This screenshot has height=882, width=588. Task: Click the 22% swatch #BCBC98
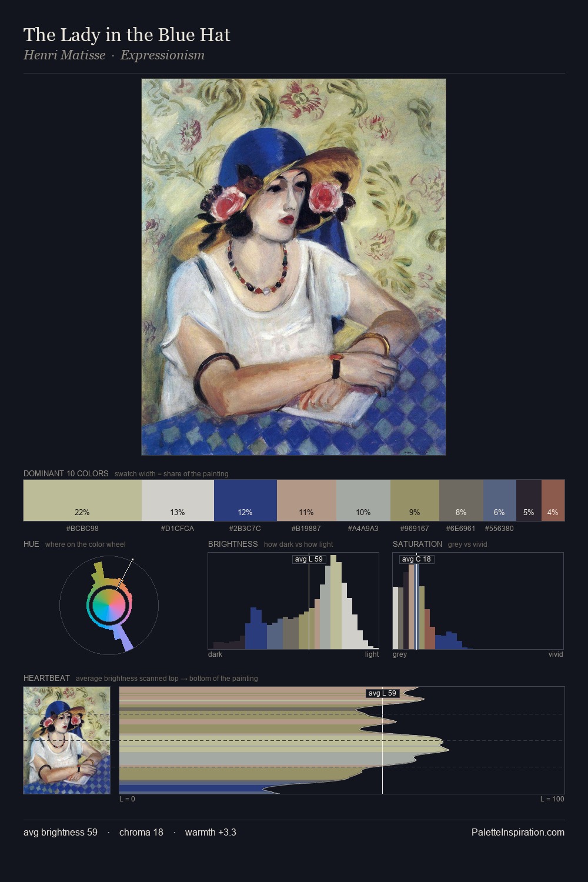(82, 500)
